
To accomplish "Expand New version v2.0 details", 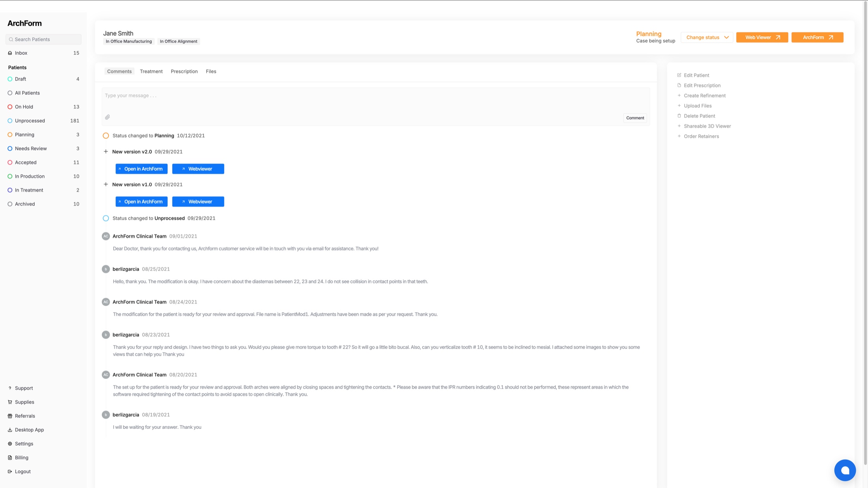I will pos(106,151).
